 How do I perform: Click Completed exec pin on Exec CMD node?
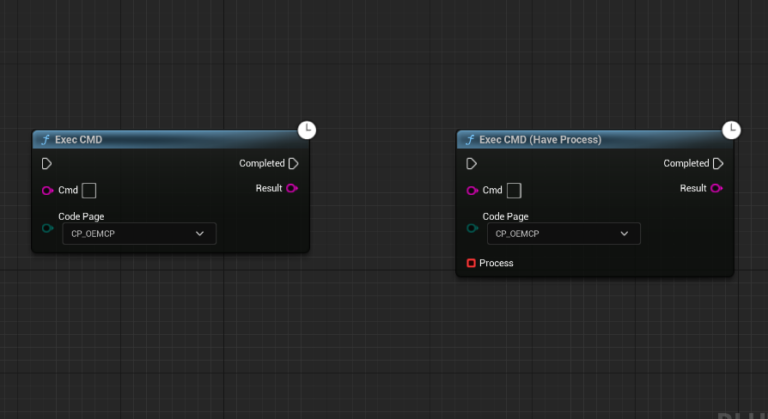click(293, 164)
